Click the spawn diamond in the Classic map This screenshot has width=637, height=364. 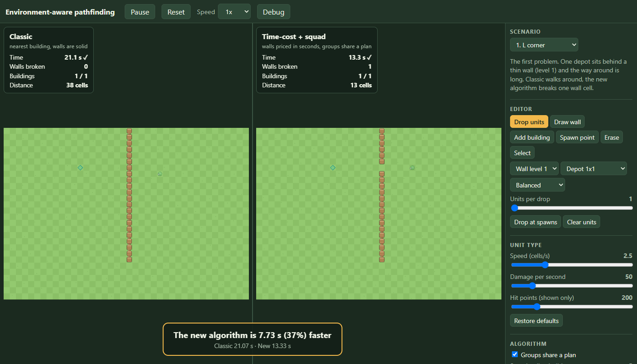80,168
